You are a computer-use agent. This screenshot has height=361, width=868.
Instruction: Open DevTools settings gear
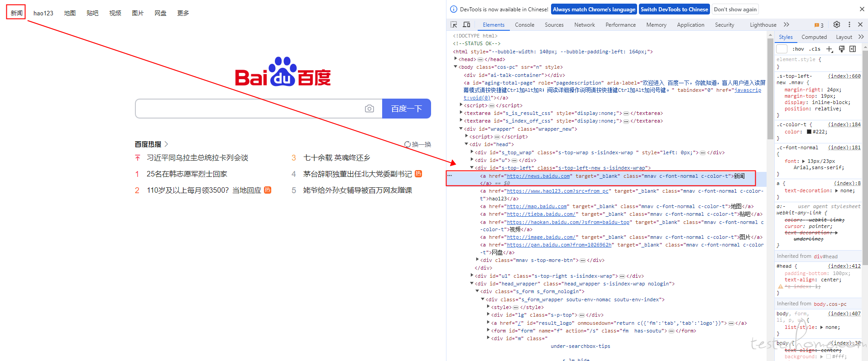tap(837, 24)
